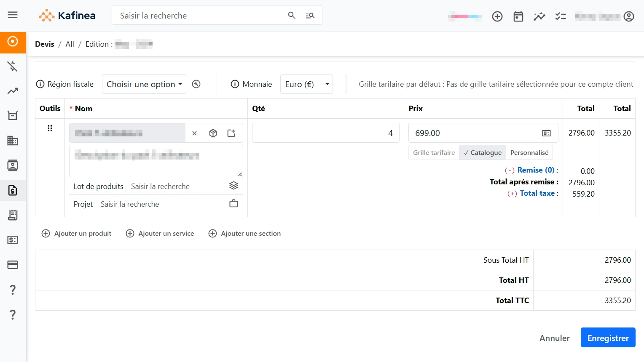Go to Devis in breadcrumb
The height and width of the screenshot is (362, 644).
45,44
